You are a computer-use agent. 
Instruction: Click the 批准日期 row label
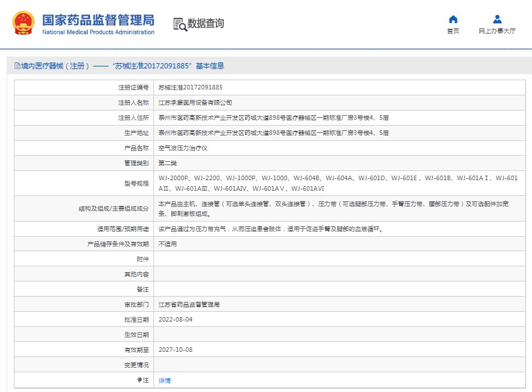pos(136,320)
